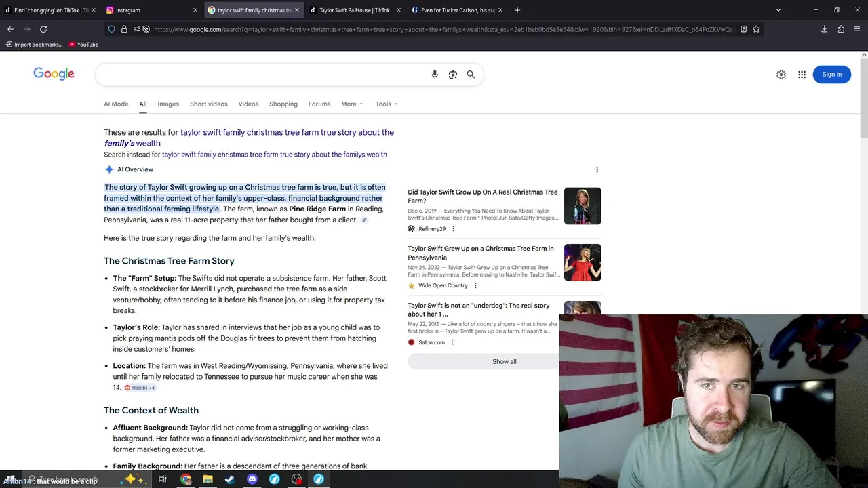Viewport: 868px width, 488px height.
Task: Search by voice using microphone icon
Action: click(x=435, y=75)
